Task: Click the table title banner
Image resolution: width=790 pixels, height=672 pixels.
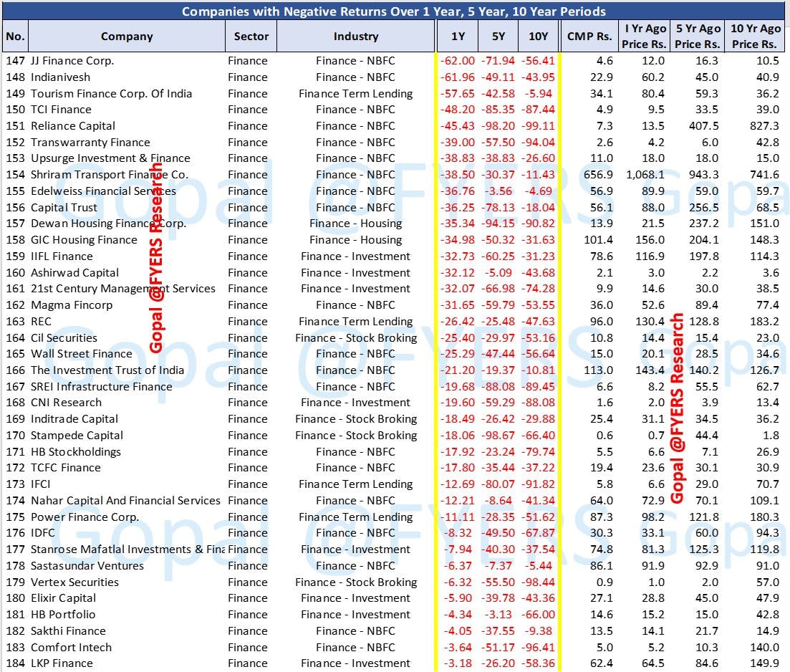Action: pos(393,11)
